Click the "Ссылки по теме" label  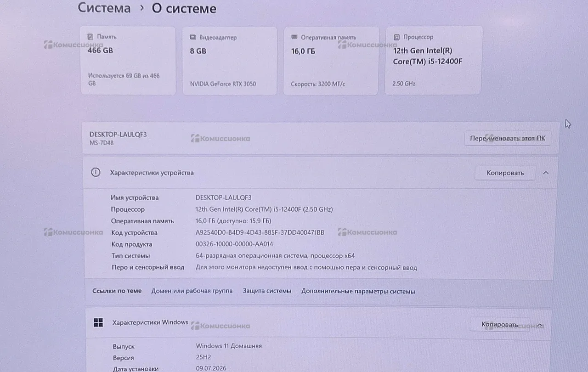117,291
